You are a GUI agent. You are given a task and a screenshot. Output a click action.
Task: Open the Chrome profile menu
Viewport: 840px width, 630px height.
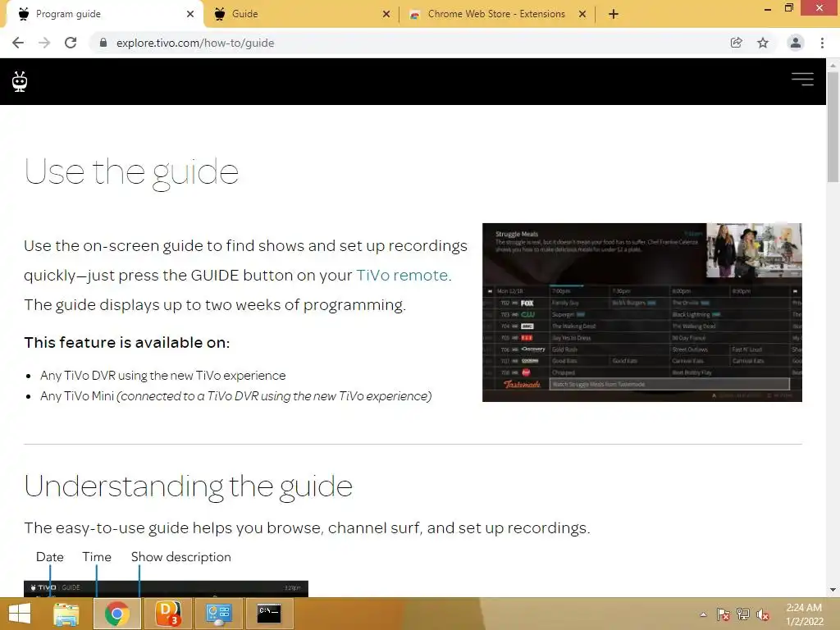tap(796, 43)
